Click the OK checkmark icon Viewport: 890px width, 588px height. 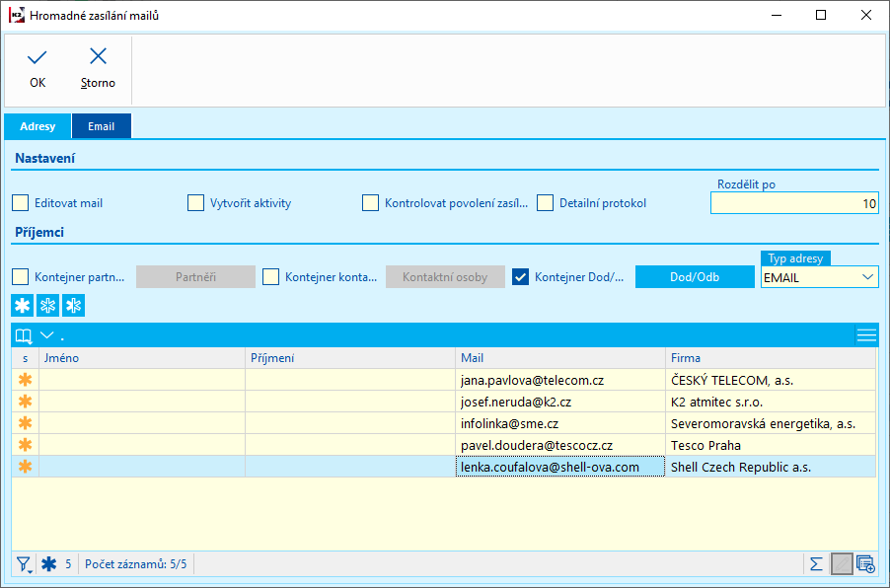[x=37, y=57]
